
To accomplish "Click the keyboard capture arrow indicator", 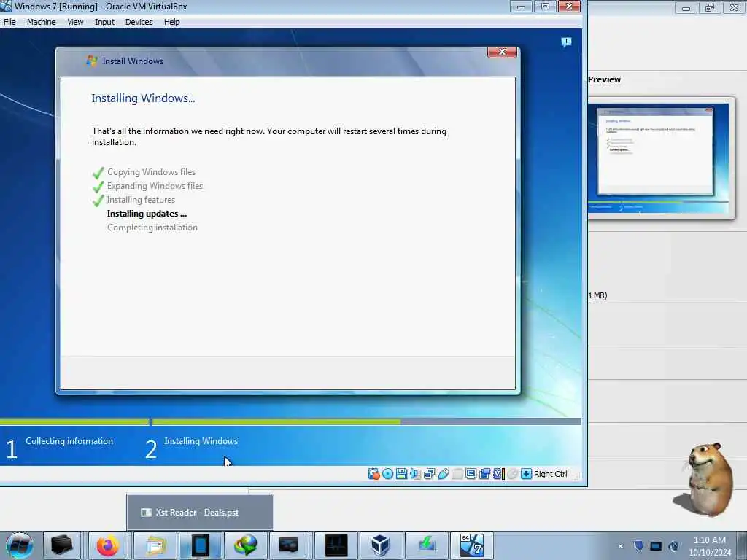I will point(526,474).
